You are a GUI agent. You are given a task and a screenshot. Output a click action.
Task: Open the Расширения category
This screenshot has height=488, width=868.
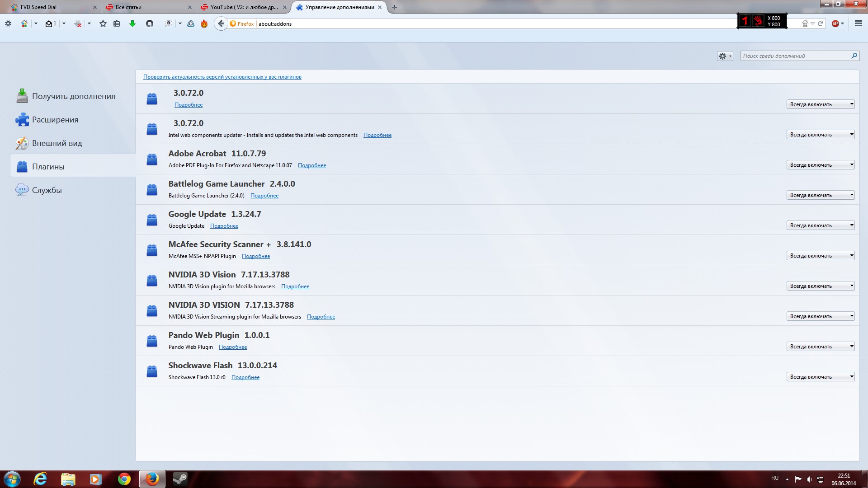point(55,120)
